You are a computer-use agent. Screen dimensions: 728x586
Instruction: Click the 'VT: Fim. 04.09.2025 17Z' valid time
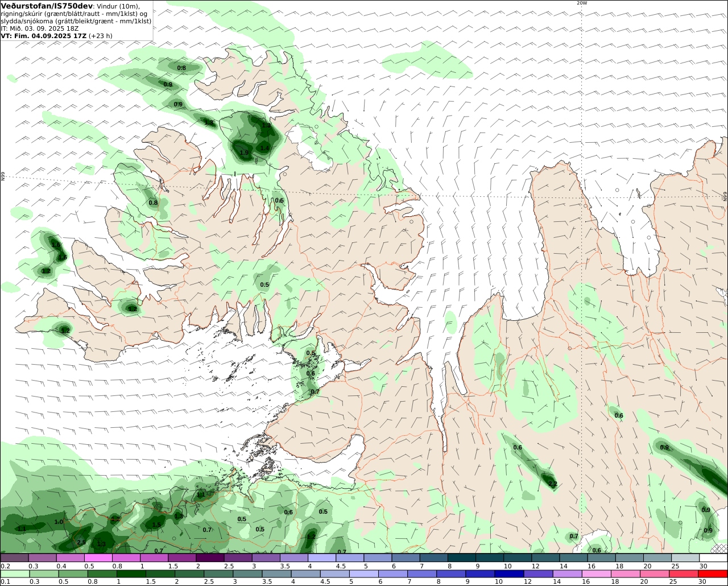point(44,35)
